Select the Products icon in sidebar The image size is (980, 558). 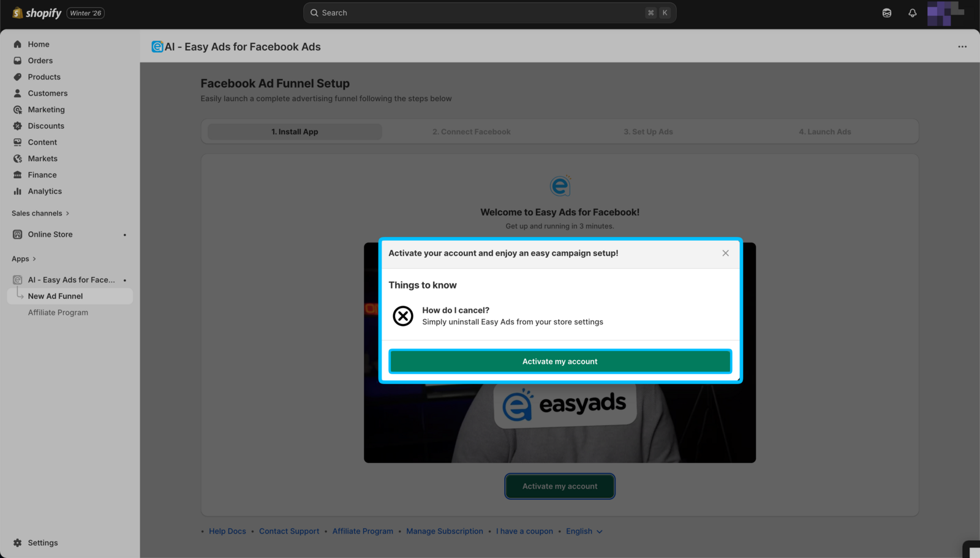pyautogui.click(x=18, y=77)
